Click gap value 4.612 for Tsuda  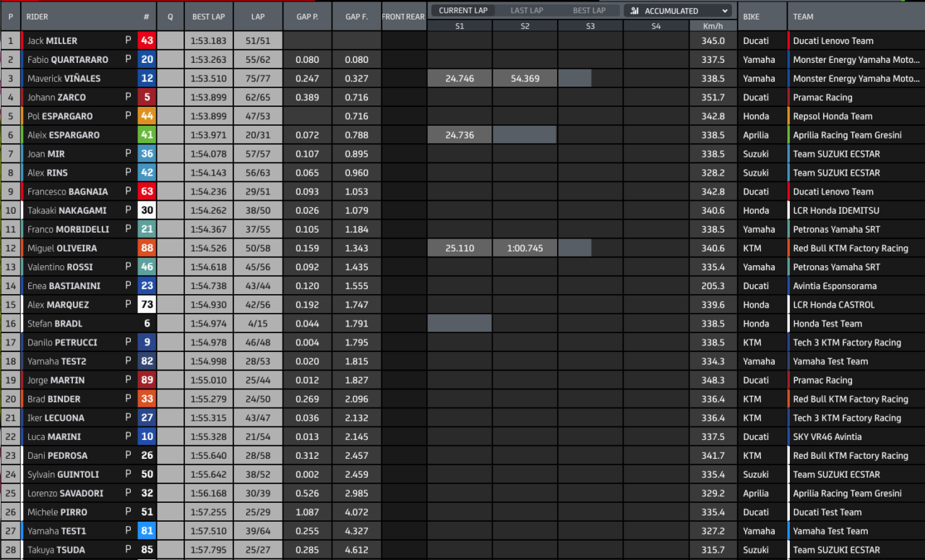pyautogui.click(x=356, y=550)
